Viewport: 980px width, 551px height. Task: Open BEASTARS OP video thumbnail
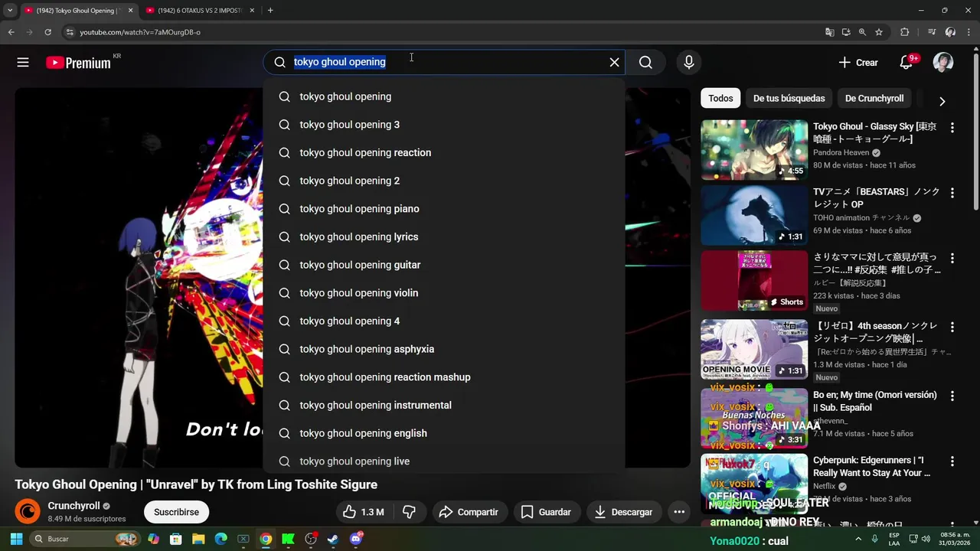[754, 215]
